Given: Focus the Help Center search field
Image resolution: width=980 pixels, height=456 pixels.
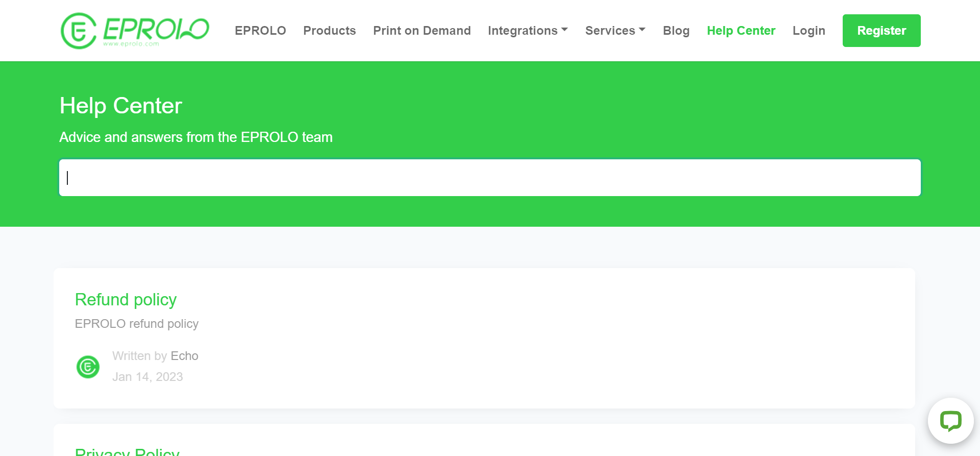Looking at the screenshot, I should (490, 178).
